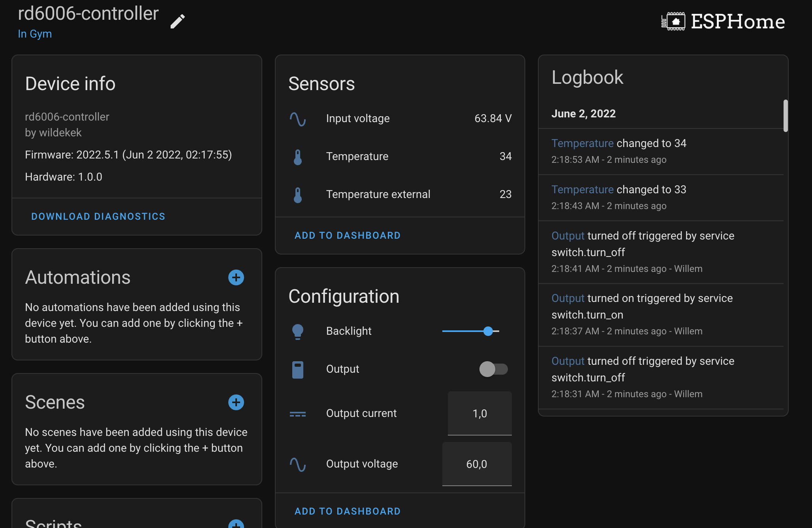
Task: Add a new automation via the plus icon
Action: [236, 277]
